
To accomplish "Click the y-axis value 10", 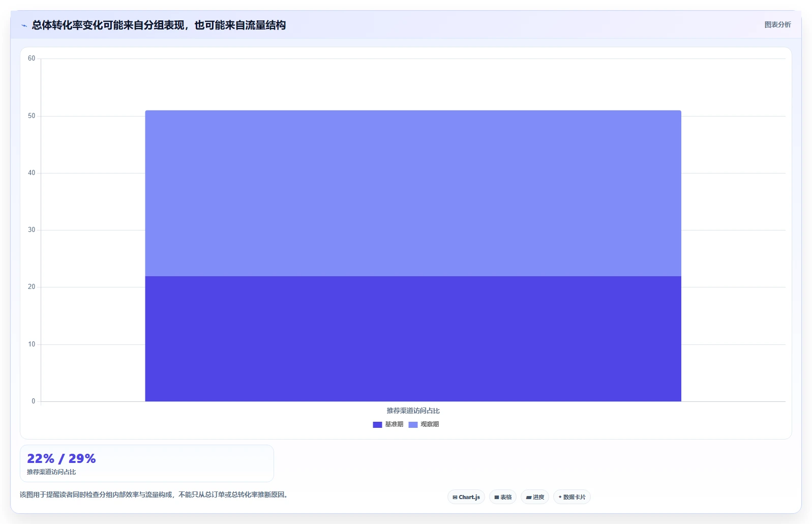I will click(x=32, y=344).
